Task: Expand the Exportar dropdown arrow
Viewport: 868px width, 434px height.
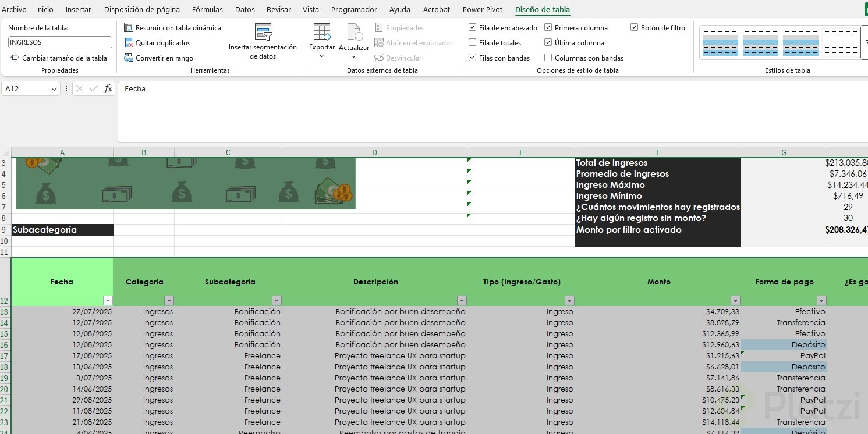Action: click(321, 56)
